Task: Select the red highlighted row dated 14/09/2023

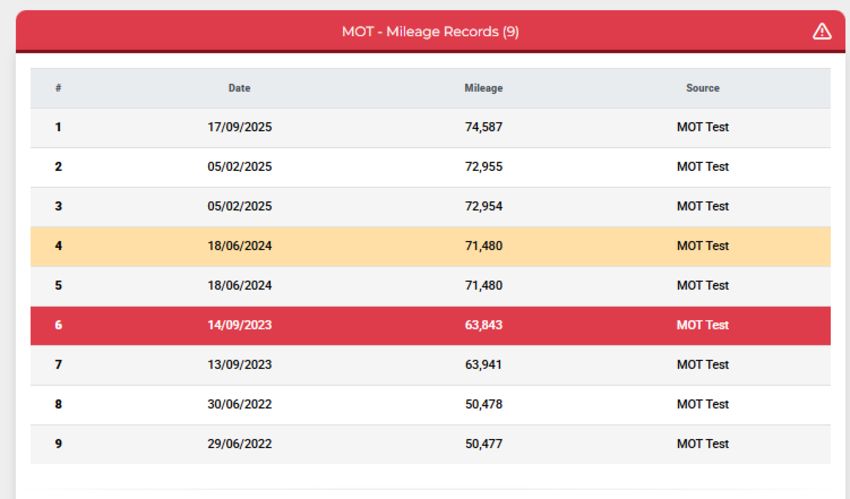Action: point(430,325)
